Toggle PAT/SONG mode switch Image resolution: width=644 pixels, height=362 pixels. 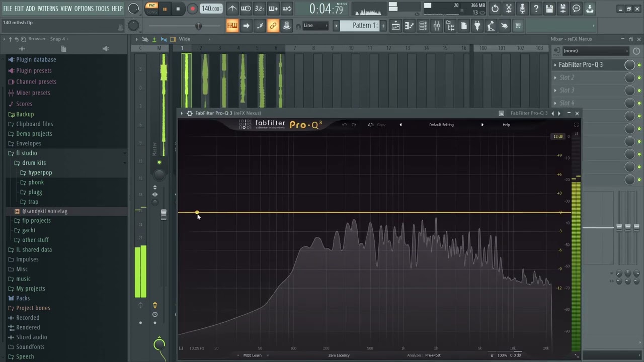tap(151, 9)
